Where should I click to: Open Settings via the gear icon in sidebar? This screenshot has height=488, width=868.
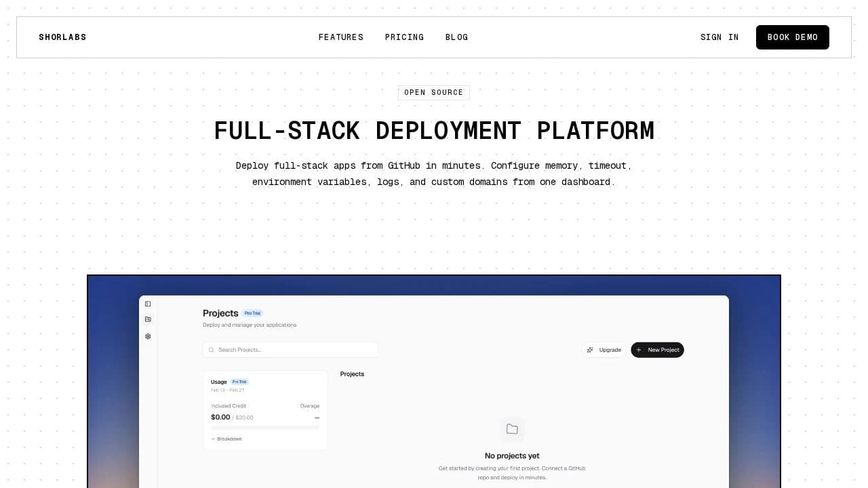point(148,336)
